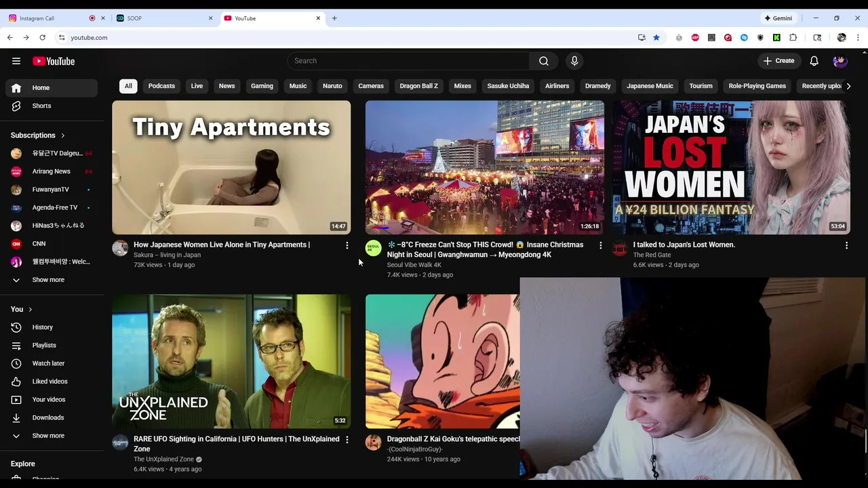
Task: Open Agenda-Free TV subscription
Action: [52, 207]
